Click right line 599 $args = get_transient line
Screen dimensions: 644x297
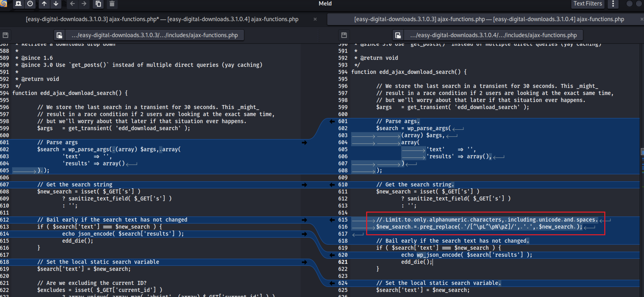[452, 107]
